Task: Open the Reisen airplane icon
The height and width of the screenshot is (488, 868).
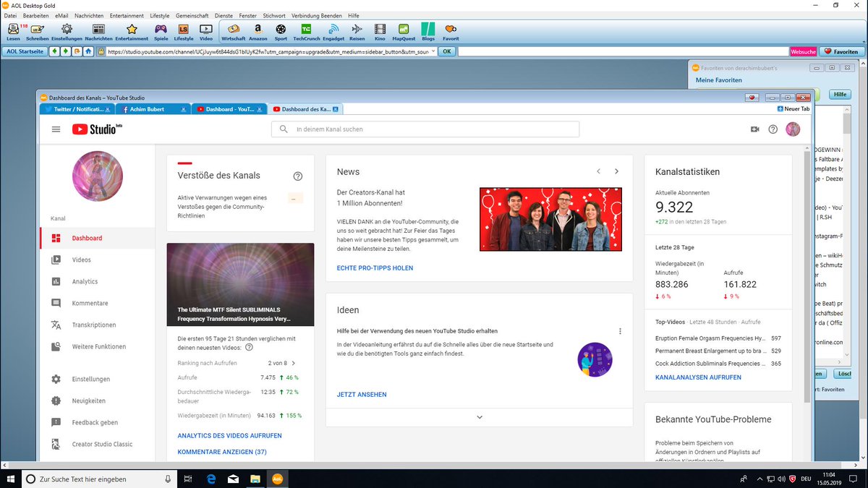Action: (x=357, y=31)
